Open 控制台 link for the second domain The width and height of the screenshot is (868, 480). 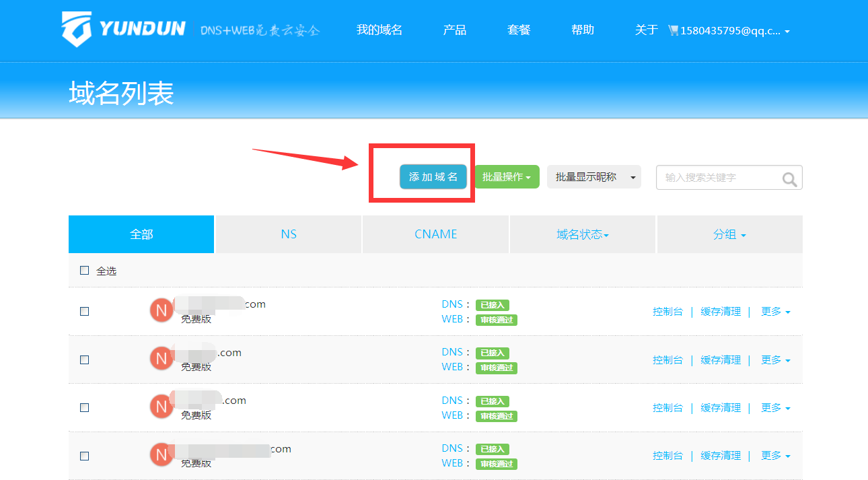[667, 360]
